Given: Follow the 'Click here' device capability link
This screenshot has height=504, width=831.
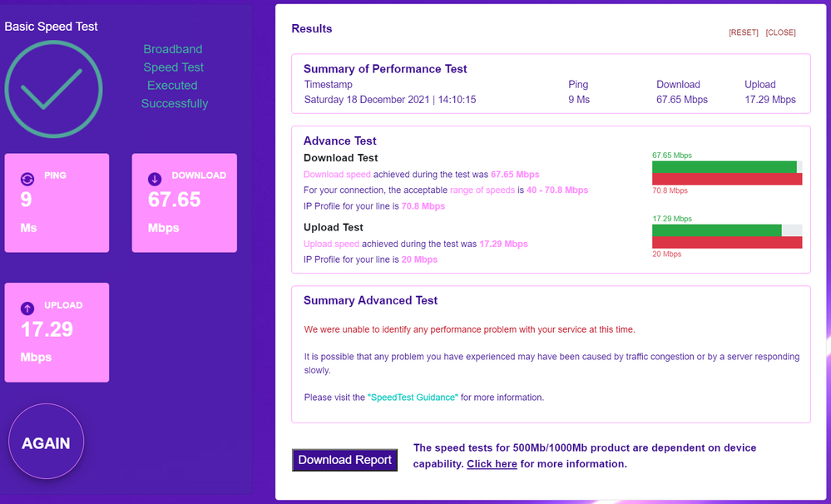Looking at the screenshot, I should [x=492, y=464].
